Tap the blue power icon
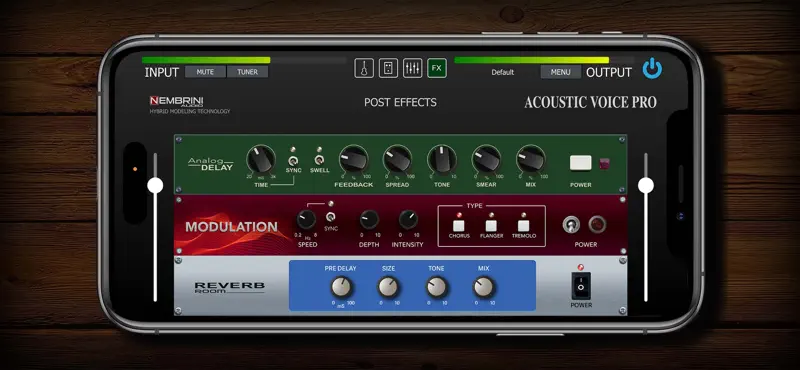This screenshot has width=800, height=370. pyautogui.click(x=652, y=68)
